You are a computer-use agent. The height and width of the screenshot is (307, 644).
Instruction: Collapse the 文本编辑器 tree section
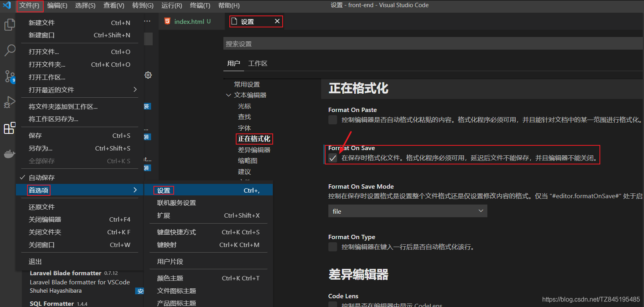pyautogui.click(x=229, y=95)
